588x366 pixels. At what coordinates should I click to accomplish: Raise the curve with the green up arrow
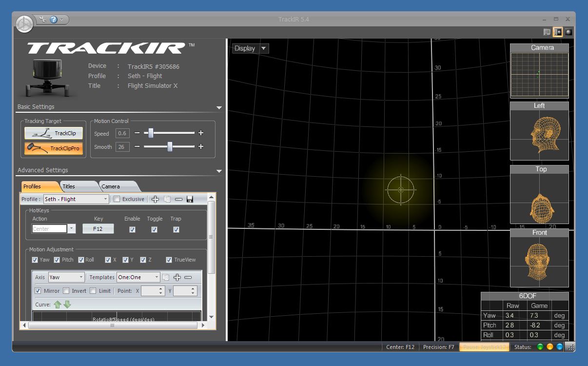(x=58, y=305)
